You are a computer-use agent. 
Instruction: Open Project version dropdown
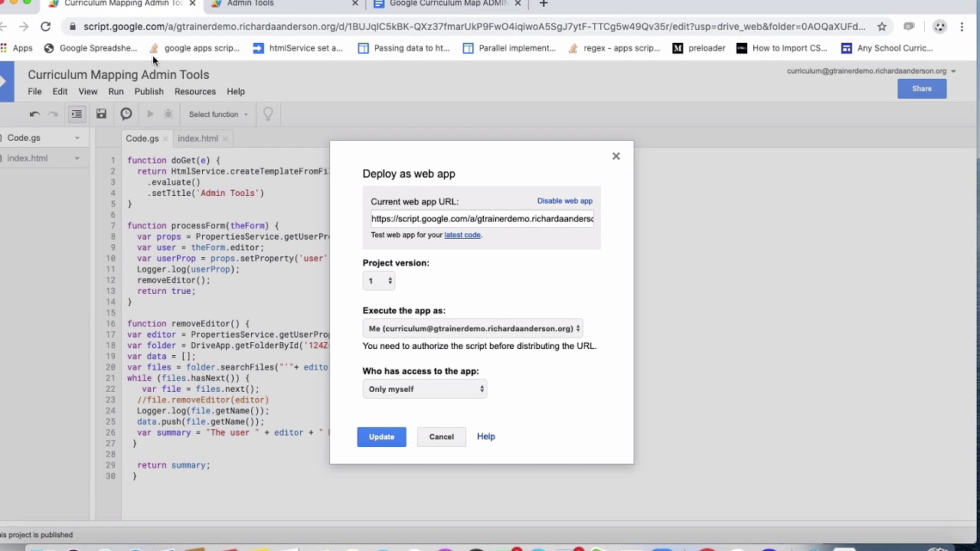379,281
